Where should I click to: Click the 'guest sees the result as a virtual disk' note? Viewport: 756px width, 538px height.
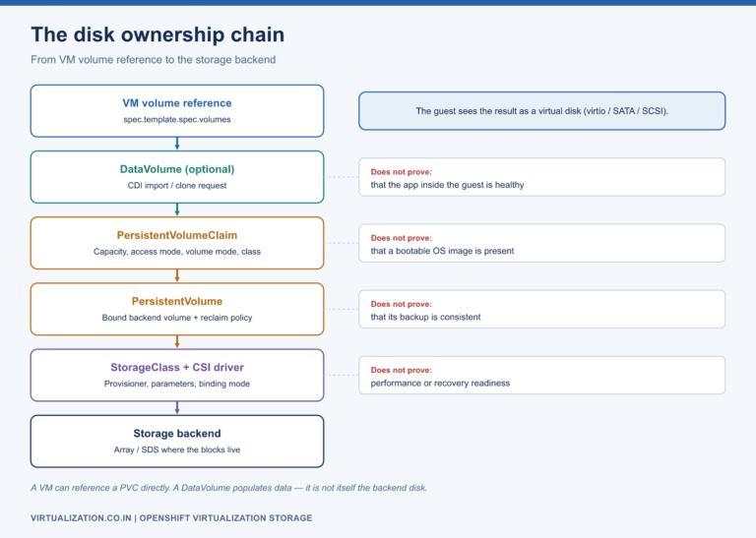542,111
